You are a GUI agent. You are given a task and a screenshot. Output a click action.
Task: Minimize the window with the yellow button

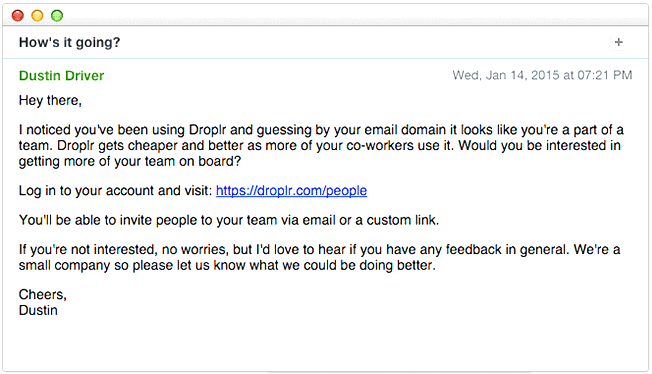37,16
